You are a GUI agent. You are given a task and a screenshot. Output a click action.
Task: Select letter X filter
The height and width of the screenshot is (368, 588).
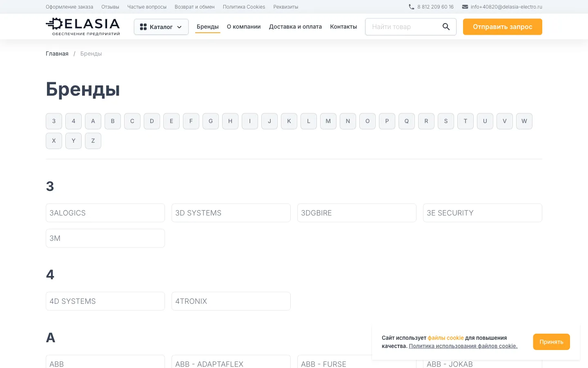click(x=54, y=141)
